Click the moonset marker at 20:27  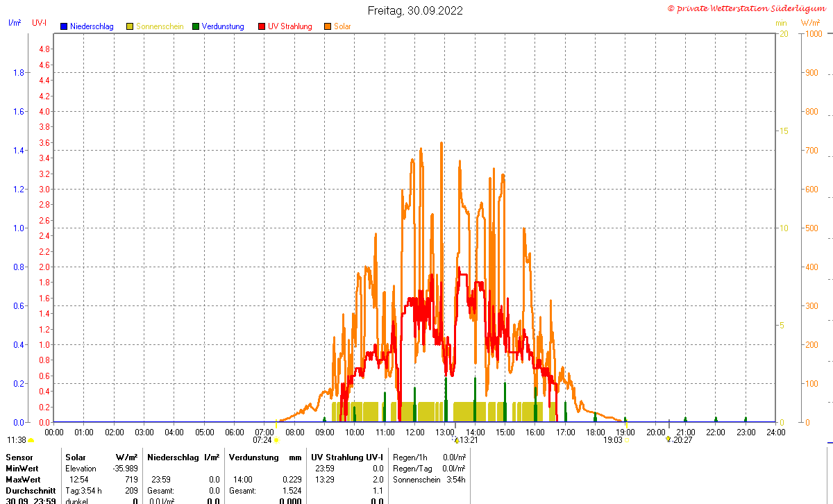[x=668, y=439]
